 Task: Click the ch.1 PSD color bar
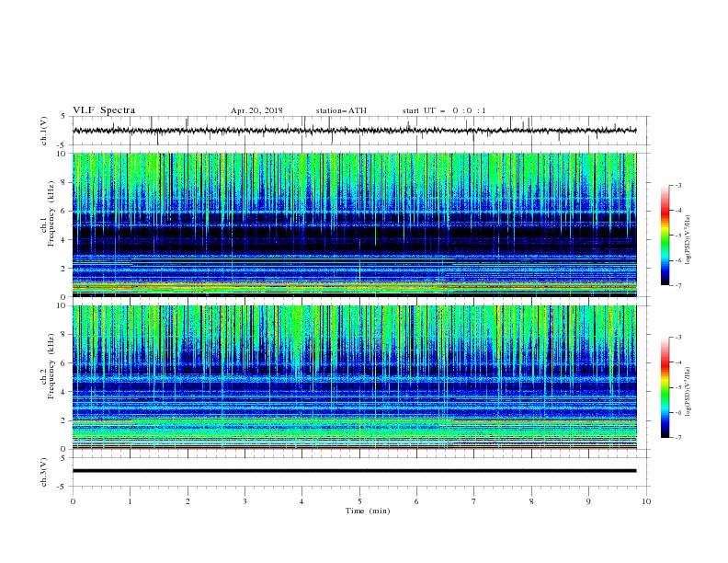pyautogui.click(x=665, y=236)
